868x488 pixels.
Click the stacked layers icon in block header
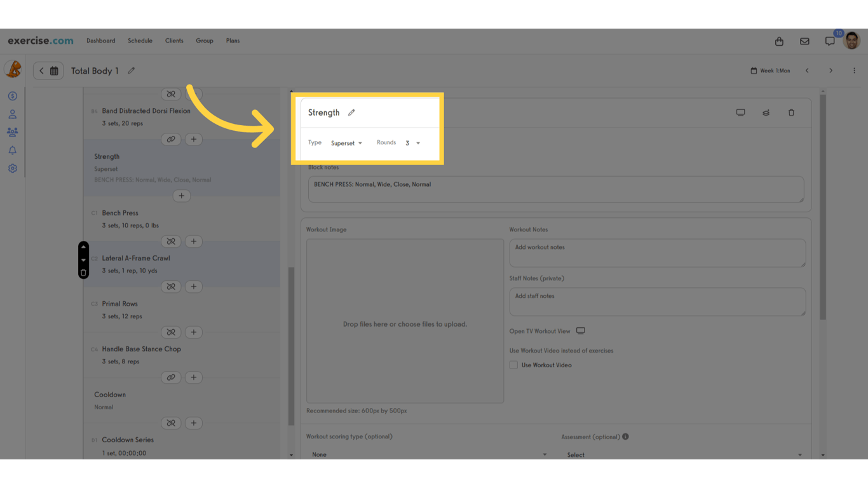point(766,112)
